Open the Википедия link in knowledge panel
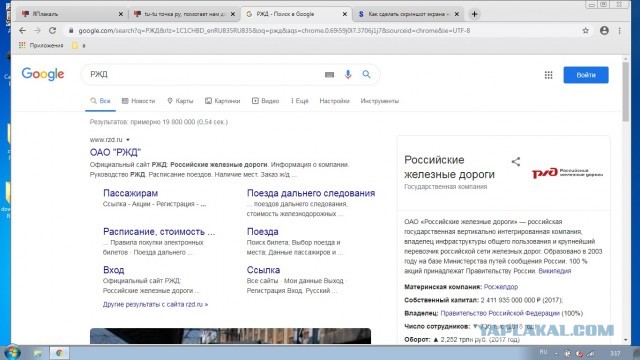 click(555, 271)
